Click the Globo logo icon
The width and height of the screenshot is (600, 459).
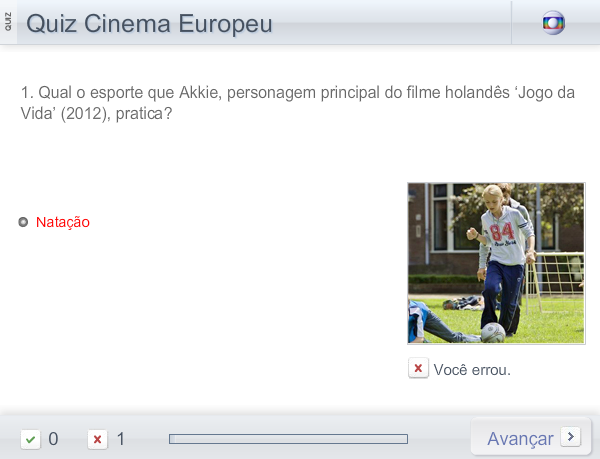[553, 23]
